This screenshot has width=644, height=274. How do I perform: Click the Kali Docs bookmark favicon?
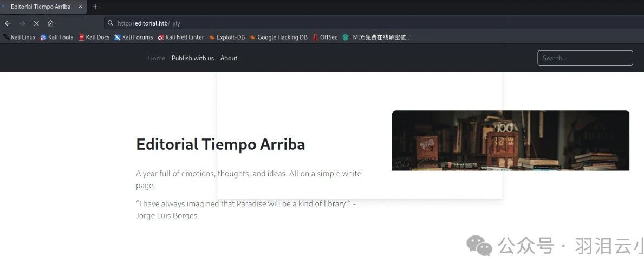click(81, 37)
